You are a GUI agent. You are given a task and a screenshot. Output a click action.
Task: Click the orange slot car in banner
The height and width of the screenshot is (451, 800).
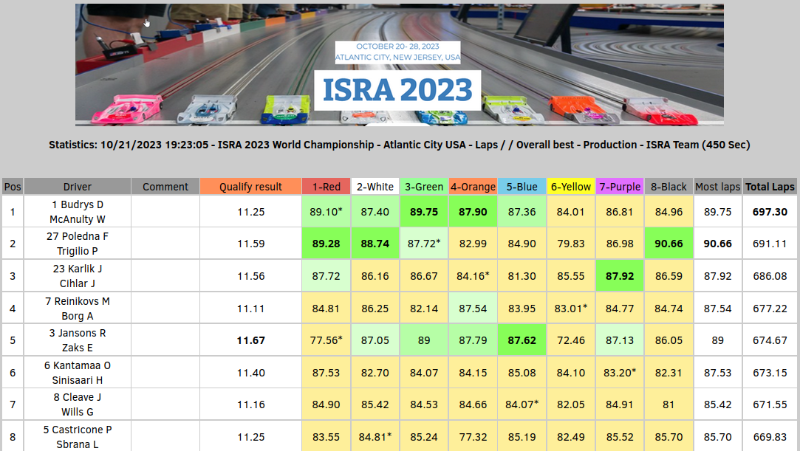[576, 105]
